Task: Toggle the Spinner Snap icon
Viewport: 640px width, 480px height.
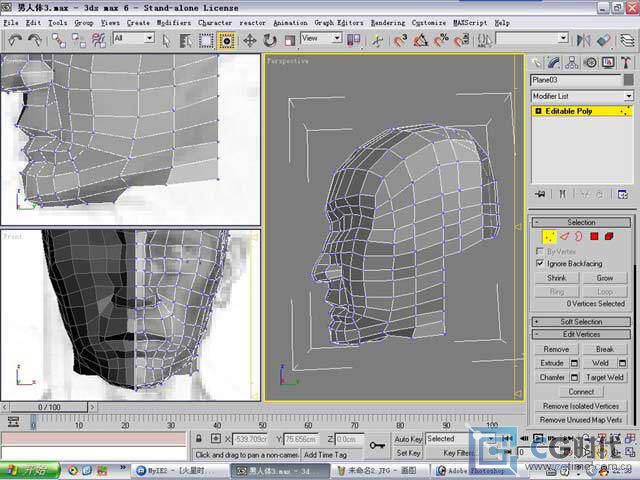Action: [x=461, y=40]
